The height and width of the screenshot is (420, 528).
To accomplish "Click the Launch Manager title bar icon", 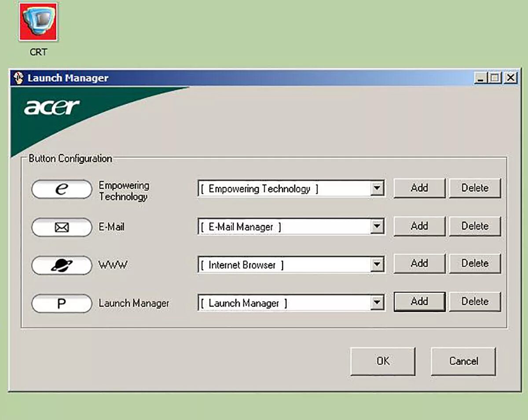I will click(18, 78).
